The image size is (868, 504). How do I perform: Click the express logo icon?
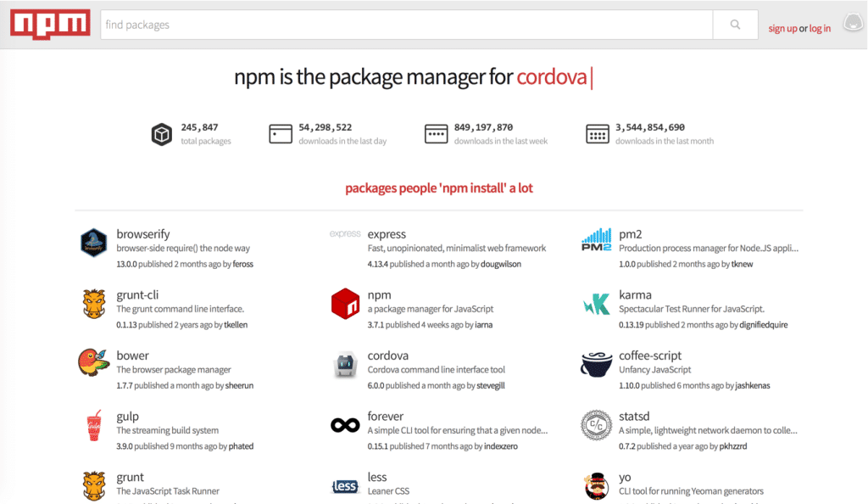tap(345, 233)
